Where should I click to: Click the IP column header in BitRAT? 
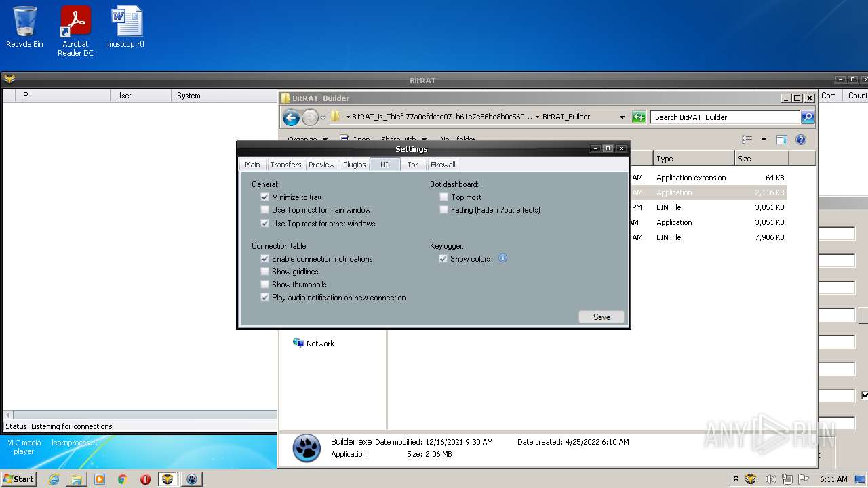64,96
